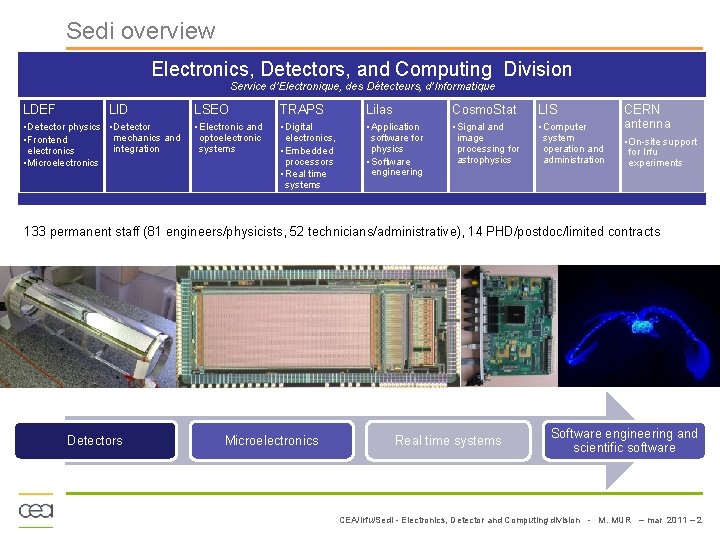Select the LIS column header
720x540 pixels.
coord(548,109)
